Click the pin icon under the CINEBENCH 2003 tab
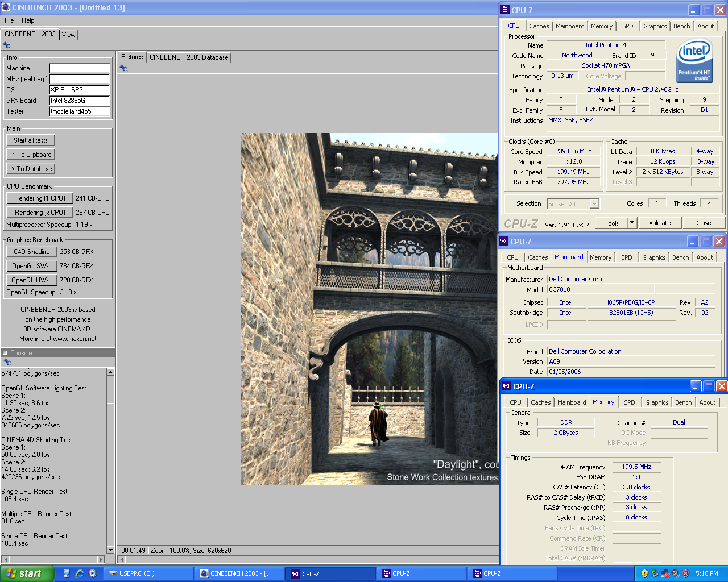 [x=7, y=45]
